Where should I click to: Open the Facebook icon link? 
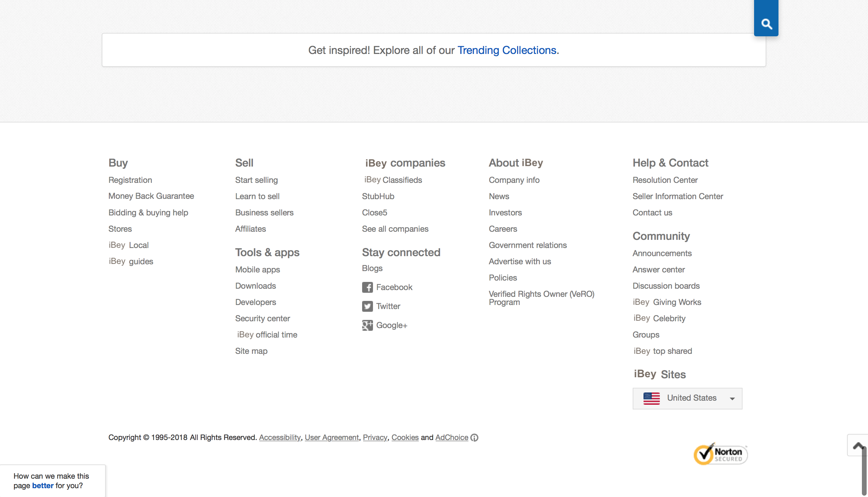pyautogui.click(x=367, y=287)
